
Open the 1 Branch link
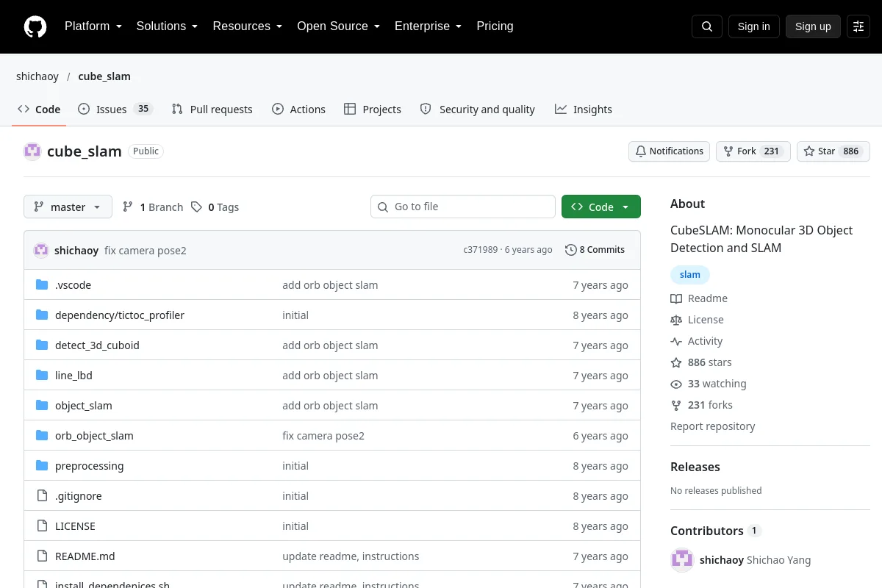(153, 207)
